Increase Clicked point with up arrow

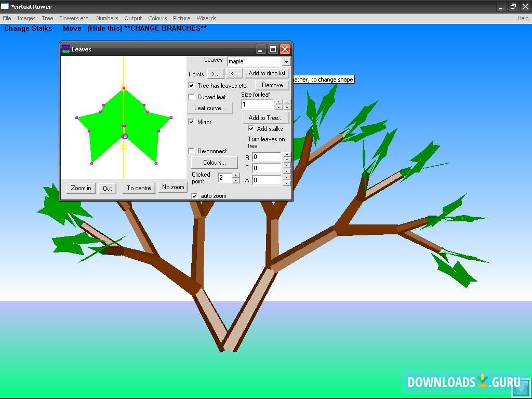pyautogui.click(x=236, y=175)
